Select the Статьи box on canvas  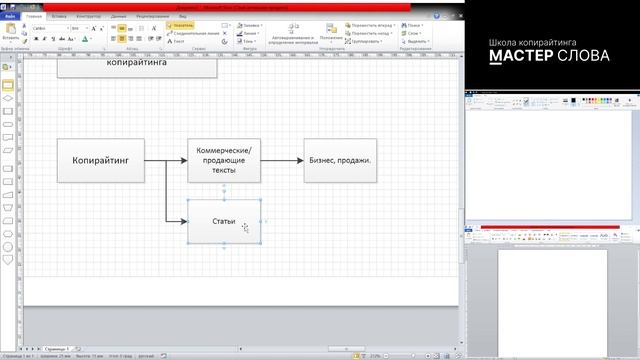tap(224, 222)
